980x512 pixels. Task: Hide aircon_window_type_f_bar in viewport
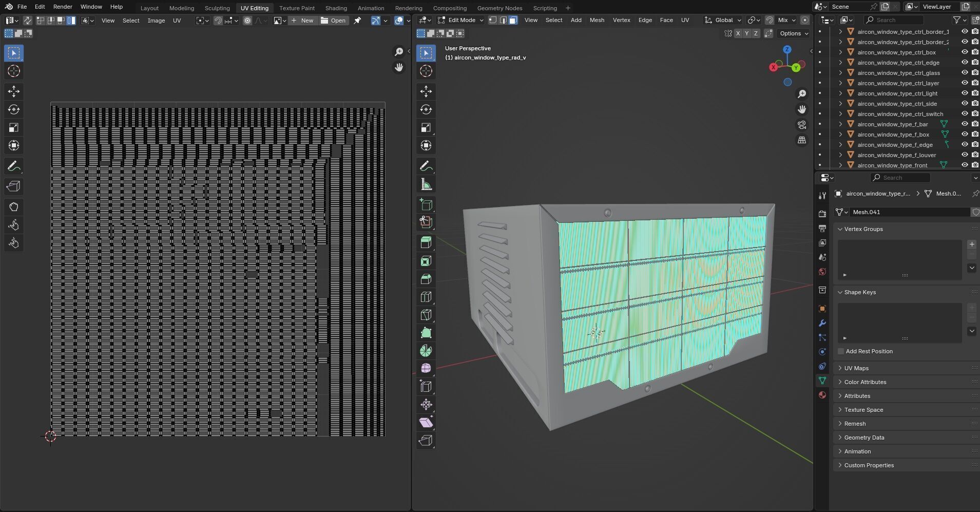point(965,124)
